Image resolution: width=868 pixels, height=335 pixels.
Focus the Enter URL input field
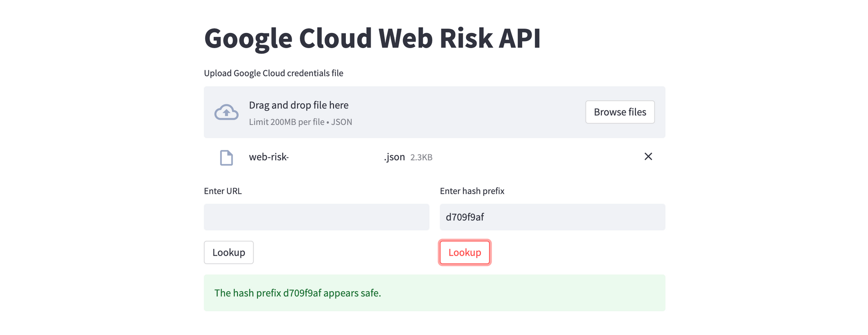[x=316, y=217]
